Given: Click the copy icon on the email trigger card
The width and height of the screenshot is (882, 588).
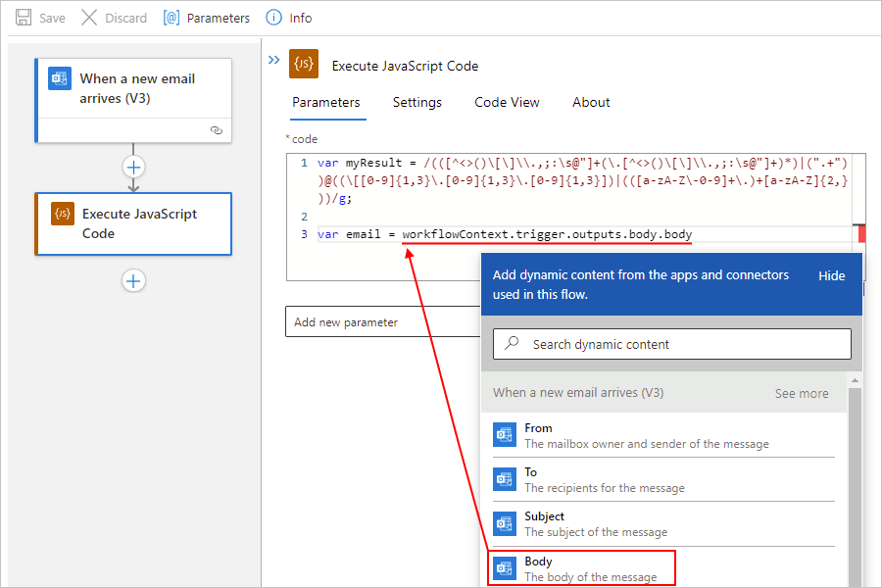Looking at the screenshot, I should point(217,129).
